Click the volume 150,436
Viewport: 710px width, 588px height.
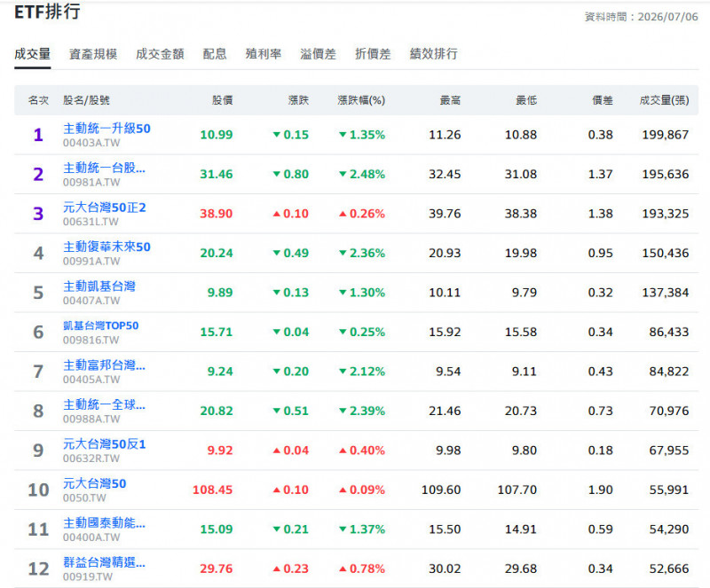tap(666, 253)
